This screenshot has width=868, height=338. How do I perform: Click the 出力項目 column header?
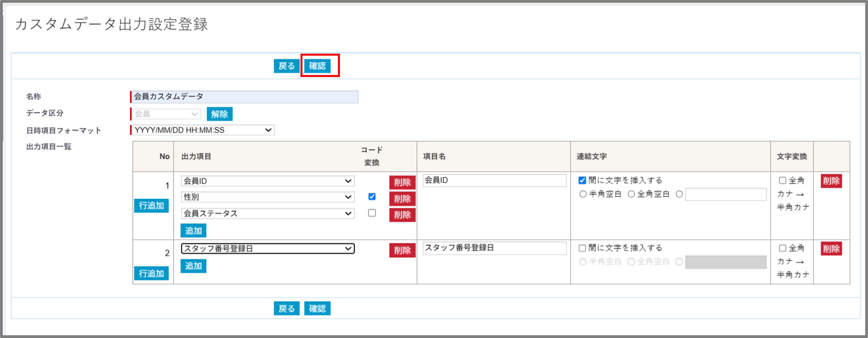196,156
